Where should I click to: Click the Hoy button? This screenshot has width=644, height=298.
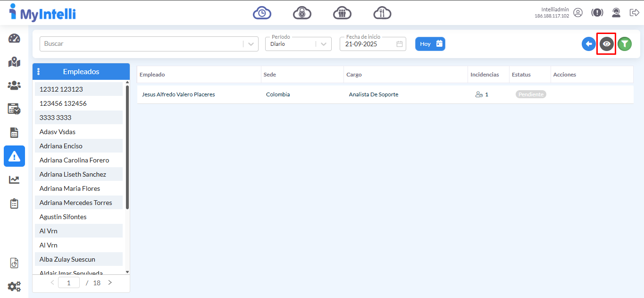pyautogui.click(x=430, y=44)
